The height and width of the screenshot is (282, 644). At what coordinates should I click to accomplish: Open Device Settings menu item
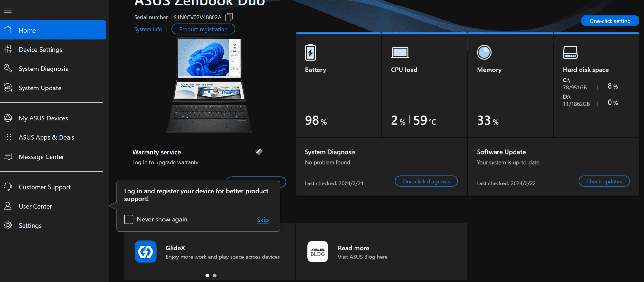(40, 50)
